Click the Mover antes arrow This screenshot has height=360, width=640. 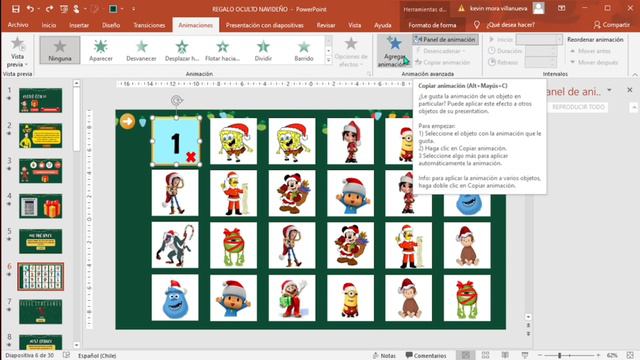(573, 51)
